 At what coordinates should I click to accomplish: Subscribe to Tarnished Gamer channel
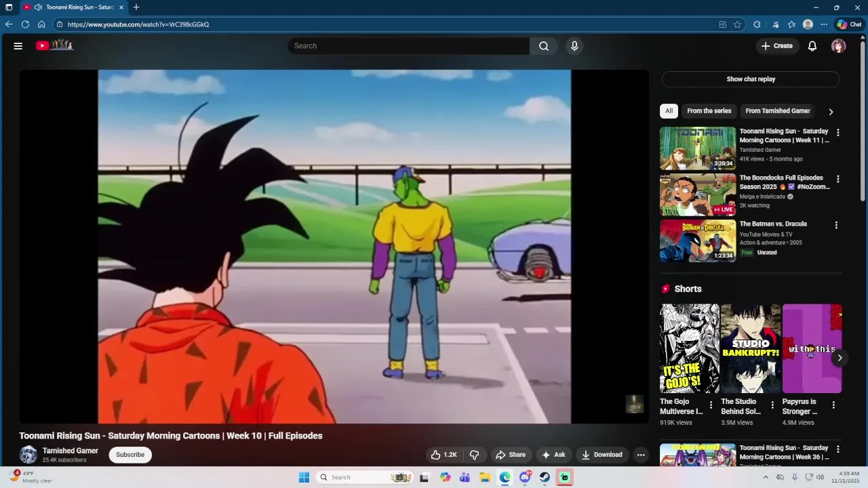coord(130,455)
